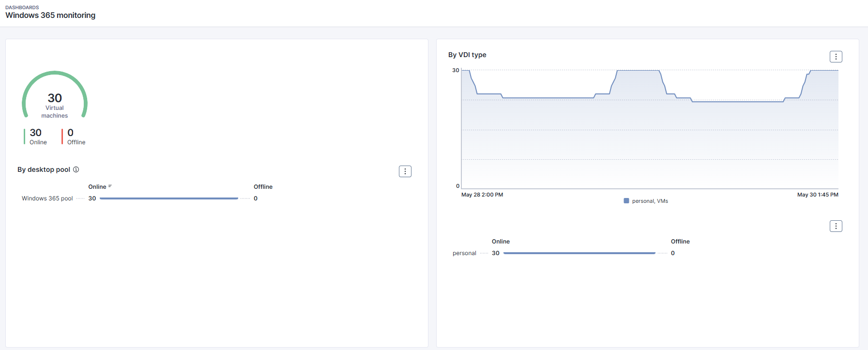868x350 pixels.
Task: Click the Windows 365 pool row label
Action: [x=47, y=198]
